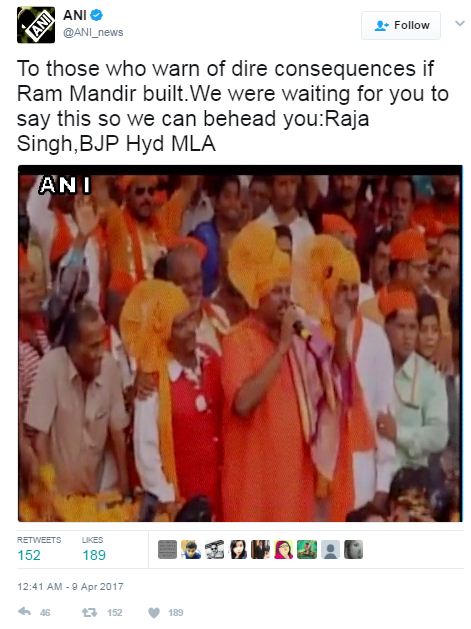View the 152 retweets list
This screenshot has width=471, height=629.
click(39, 548)
